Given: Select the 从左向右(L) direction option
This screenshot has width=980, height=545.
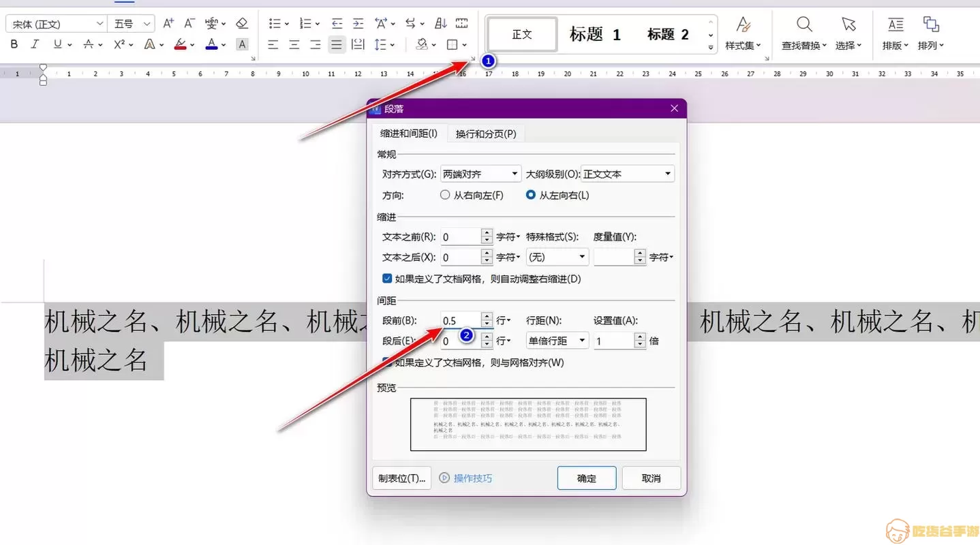Looking at the screenshot, I should (557, 195).
